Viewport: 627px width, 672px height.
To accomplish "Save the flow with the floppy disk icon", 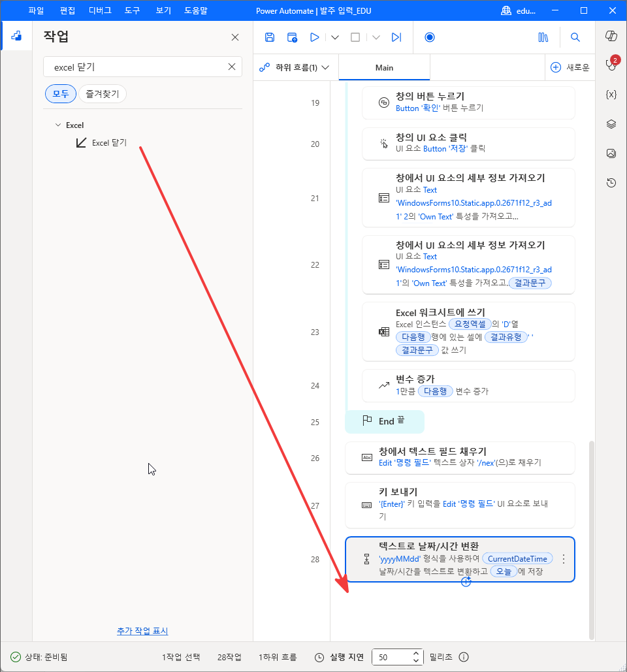I will [x=270, y=37].
